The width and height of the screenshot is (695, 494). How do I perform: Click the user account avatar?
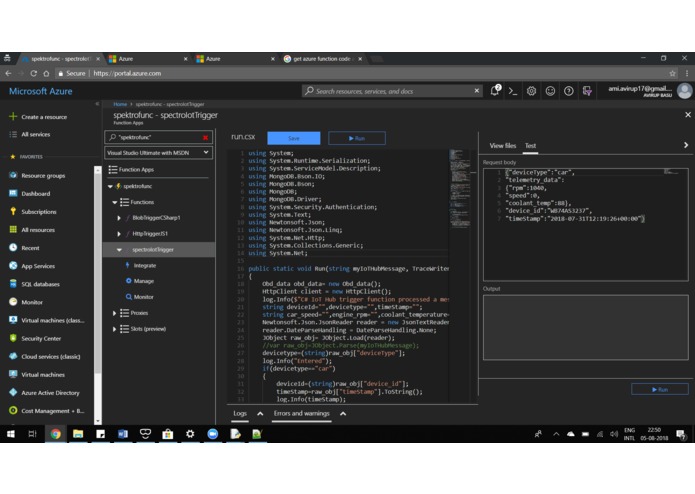tap(684, 91)
